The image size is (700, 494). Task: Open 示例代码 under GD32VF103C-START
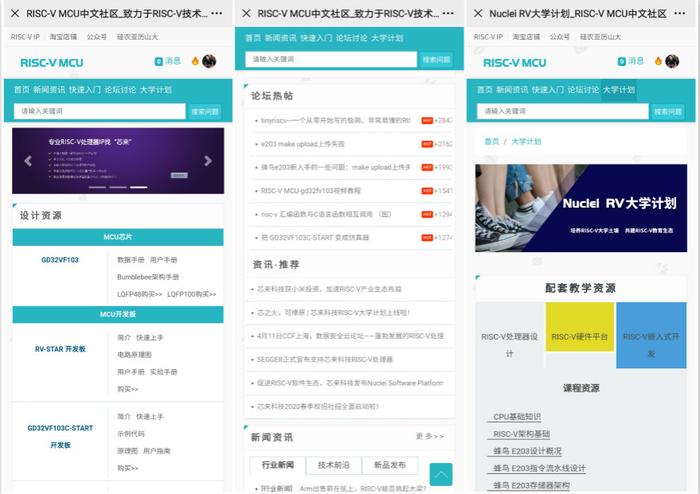[x=131, y=434]
